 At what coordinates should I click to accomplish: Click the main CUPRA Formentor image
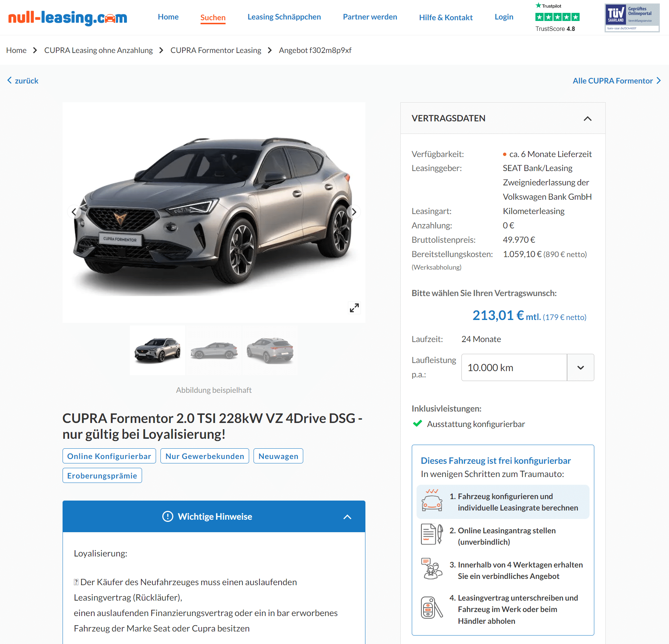click(214, 212)
